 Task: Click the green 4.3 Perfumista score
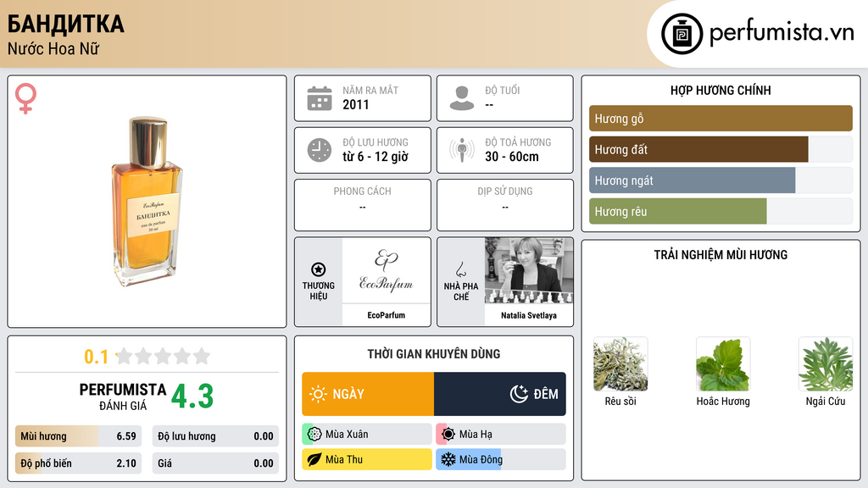click(192, 396)
